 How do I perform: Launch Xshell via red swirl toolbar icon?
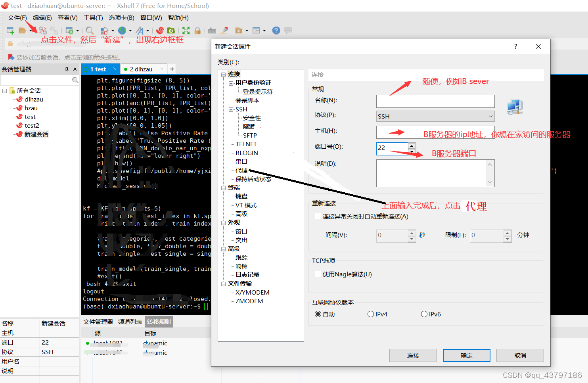click(160, 31)
